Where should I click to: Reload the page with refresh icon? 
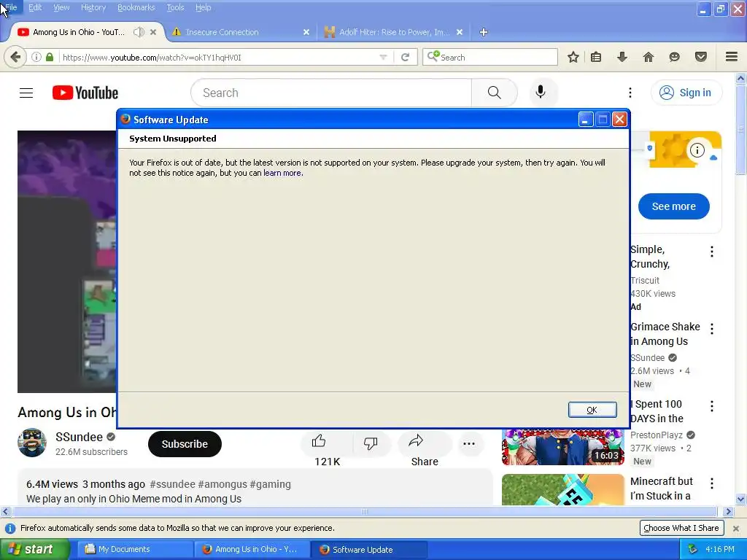[x=406, y=57]
